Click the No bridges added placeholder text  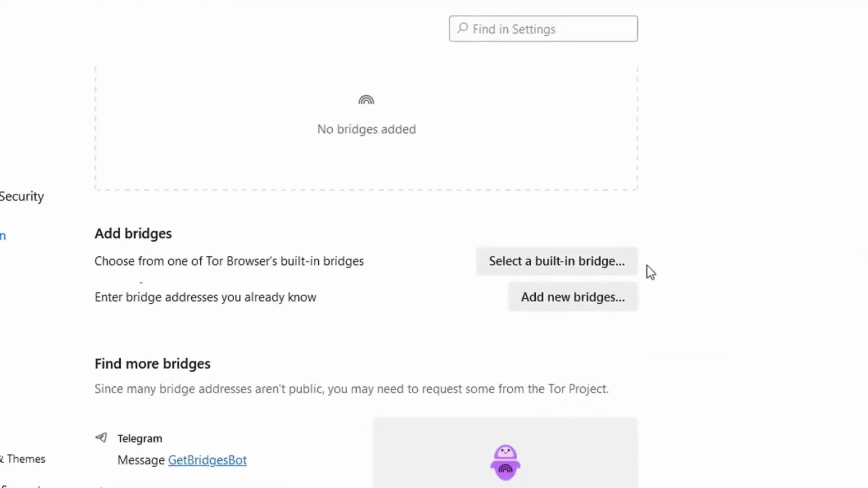(367, 129)
